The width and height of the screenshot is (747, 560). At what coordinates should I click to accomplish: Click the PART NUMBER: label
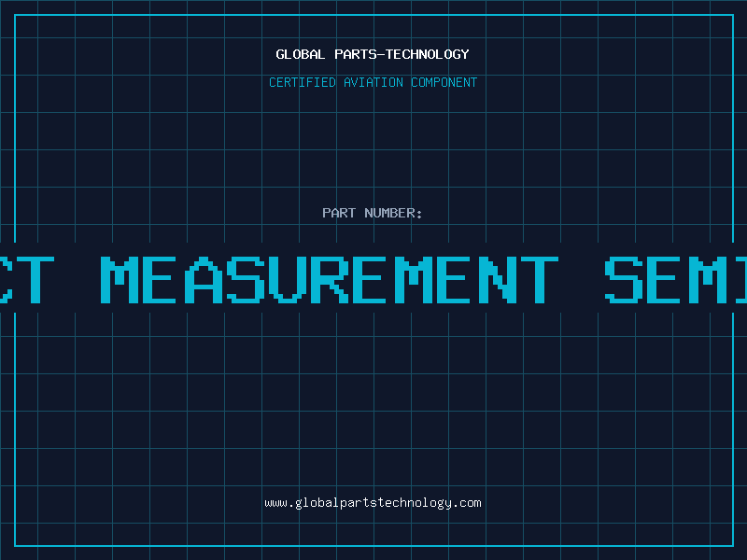click(372, 213)
